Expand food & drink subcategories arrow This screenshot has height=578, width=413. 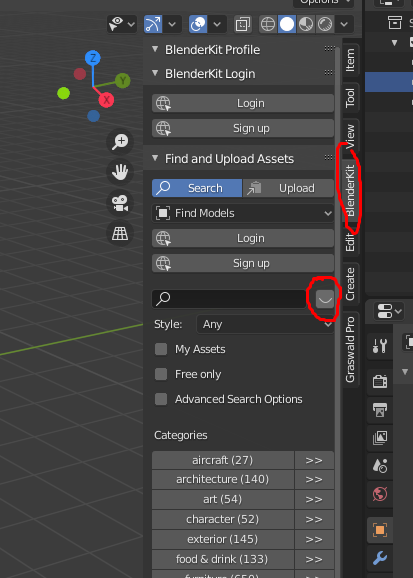click(314, 559)
